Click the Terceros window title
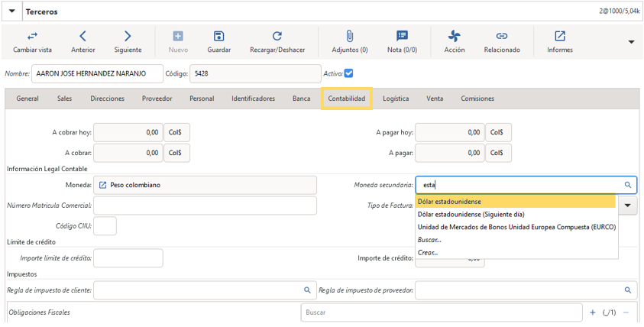This screenshot has width=644, height=327. click(41, 12)
